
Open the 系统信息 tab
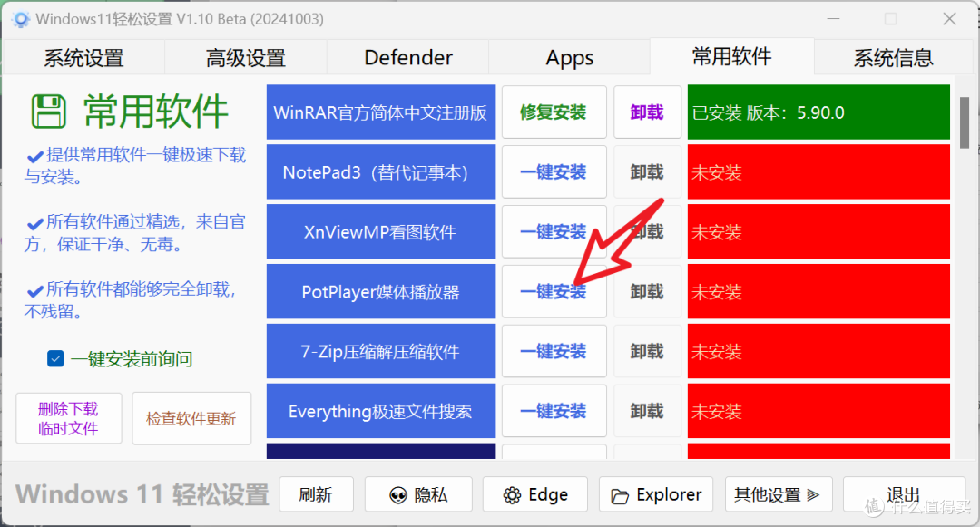tap(894, 58)
